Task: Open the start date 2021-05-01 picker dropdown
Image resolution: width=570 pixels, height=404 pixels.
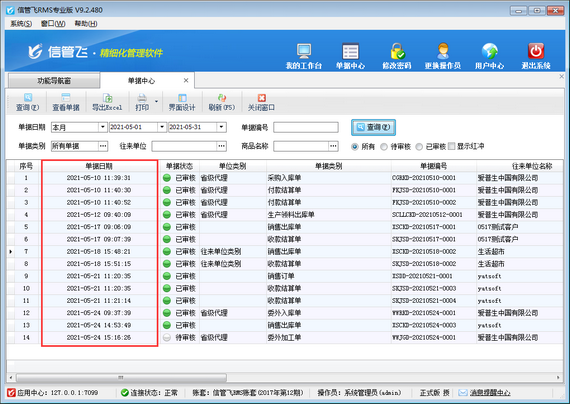Action: point(162,127)
